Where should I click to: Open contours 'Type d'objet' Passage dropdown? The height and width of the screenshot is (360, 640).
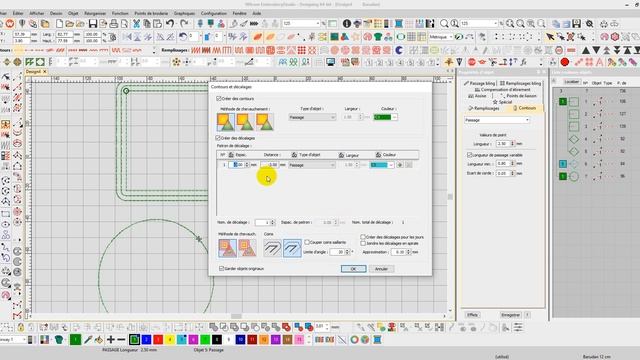click(312, 118)
